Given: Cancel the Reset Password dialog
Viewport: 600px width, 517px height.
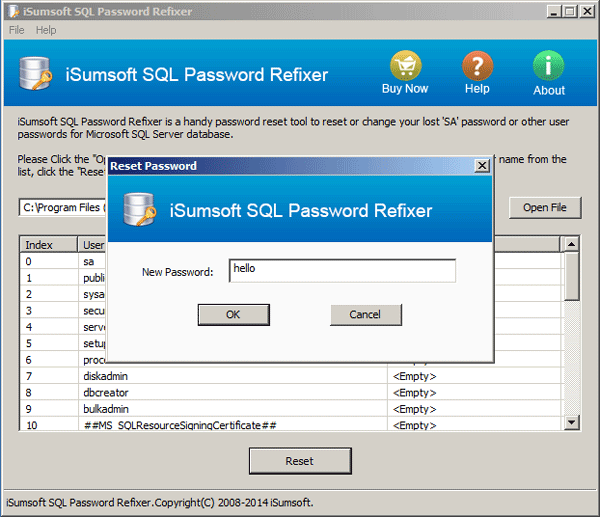Looking at the screenshot, I should 366,315.
